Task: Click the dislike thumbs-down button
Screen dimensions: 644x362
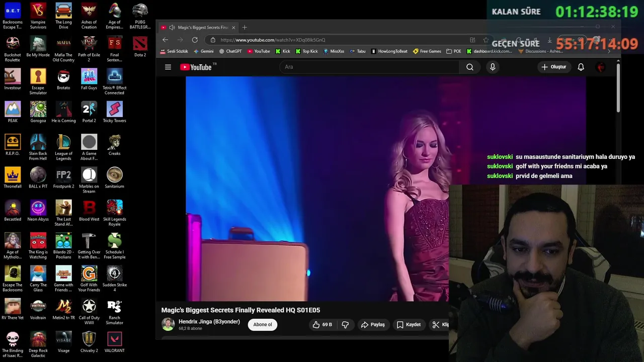Action: 345,325
